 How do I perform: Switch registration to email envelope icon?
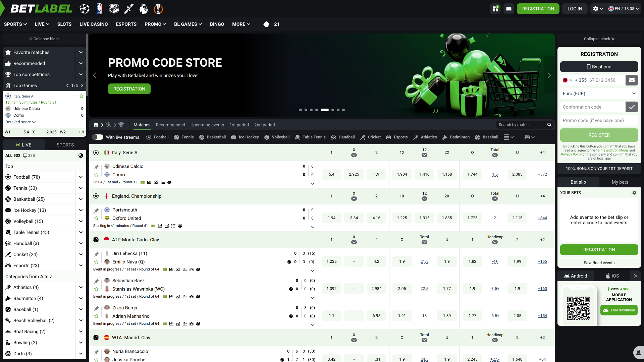coord(632,80)
